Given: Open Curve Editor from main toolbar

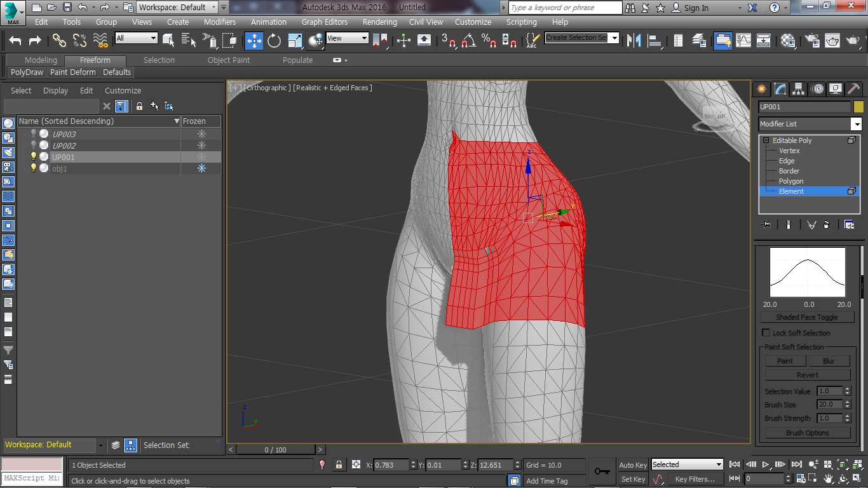Looking at the screenshot, I should pos(743,41).
